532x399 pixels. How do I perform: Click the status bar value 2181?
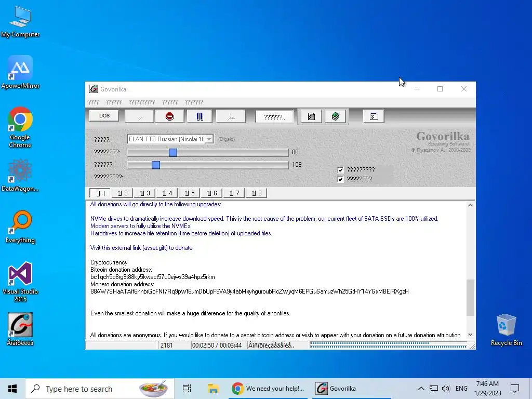tap(167, 345)
